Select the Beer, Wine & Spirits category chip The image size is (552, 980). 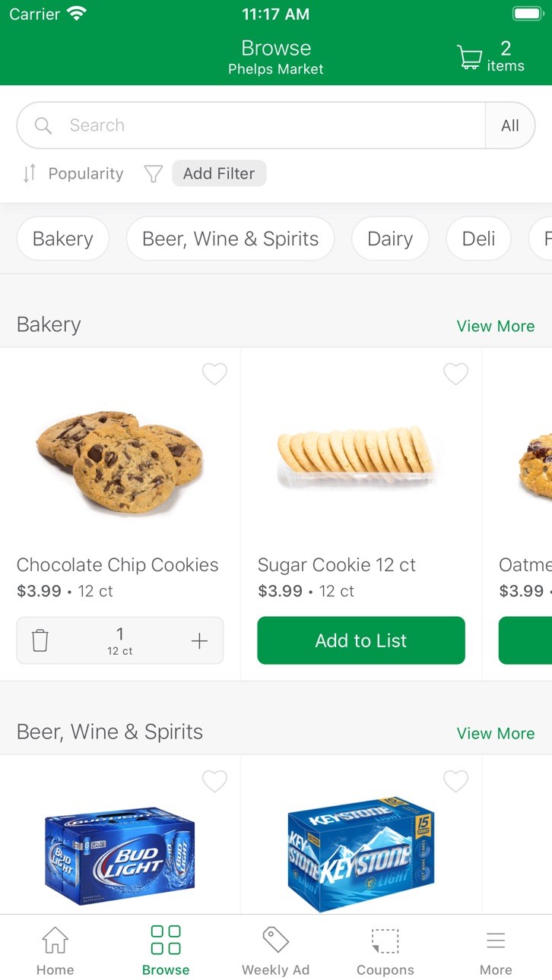click(230, 239)
